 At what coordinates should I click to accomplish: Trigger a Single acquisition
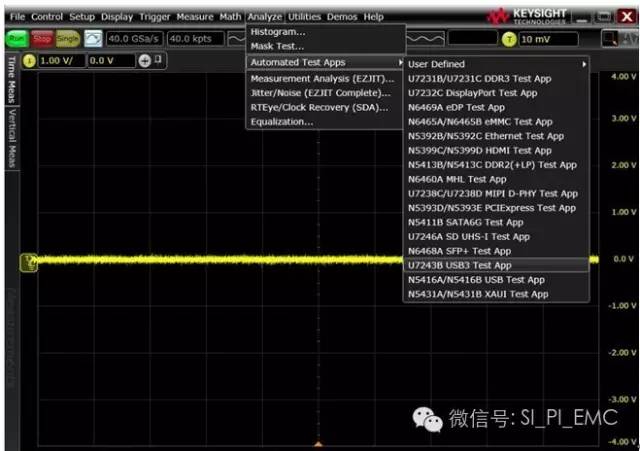click(67, 38)
